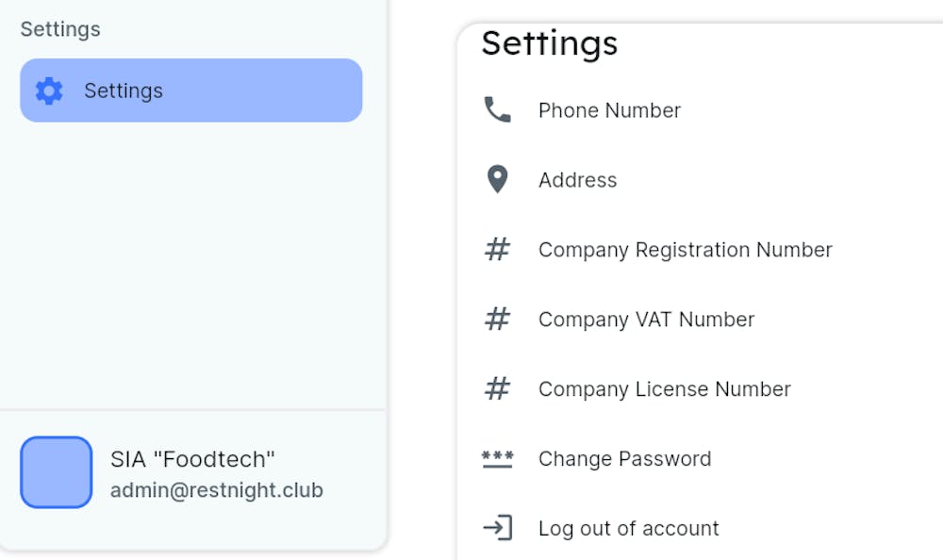Image resolution: width=943 pixels, height=560 pixels.
Task: Click the phone handset icon
Action: (497, 110)
